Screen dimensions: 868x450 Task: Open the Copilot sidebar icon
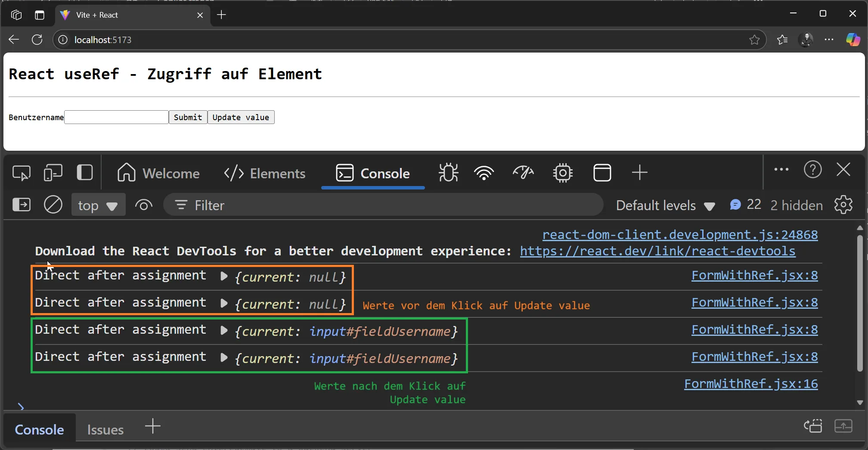[x=853, y=40]
